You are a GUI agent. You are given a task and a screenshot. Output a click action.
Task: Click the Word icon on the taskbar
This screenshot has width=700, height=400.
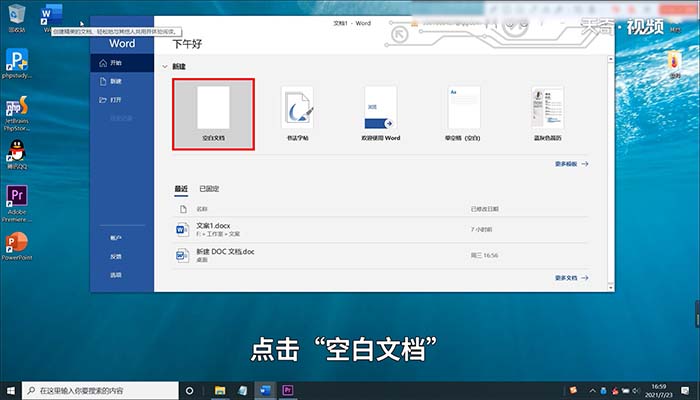coord(265,391)
